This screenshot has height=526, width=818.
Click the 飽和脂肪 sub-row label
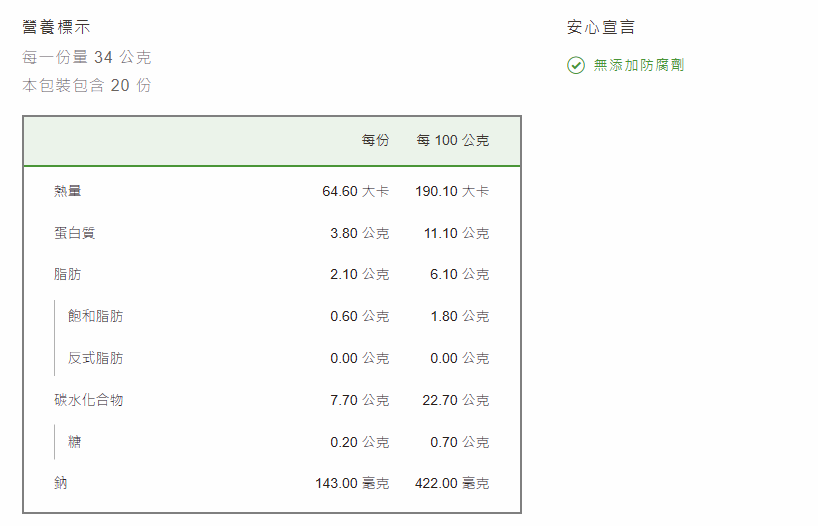tap(96, 316)
